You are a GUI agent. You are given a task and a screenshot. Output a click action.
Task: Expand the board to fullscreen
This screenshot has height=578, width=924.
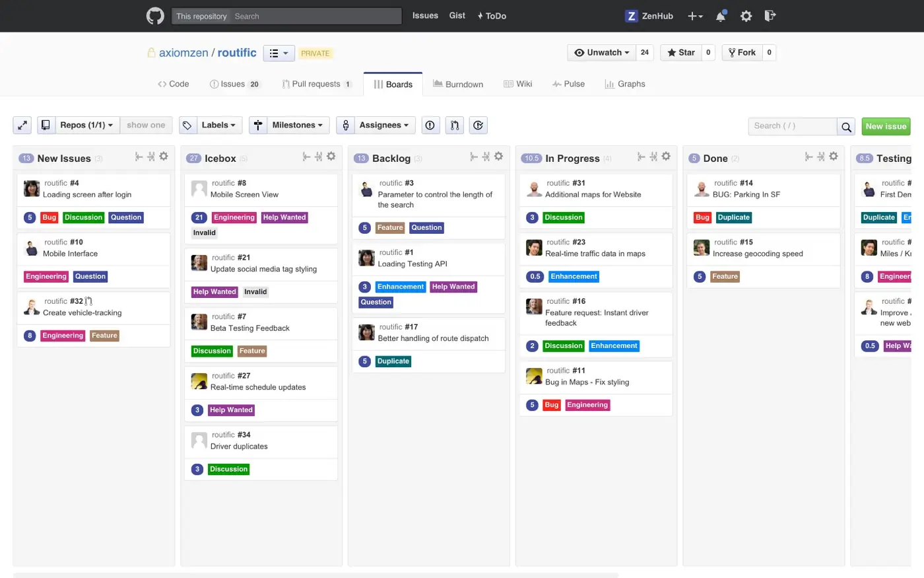click(x=22, y=126)
